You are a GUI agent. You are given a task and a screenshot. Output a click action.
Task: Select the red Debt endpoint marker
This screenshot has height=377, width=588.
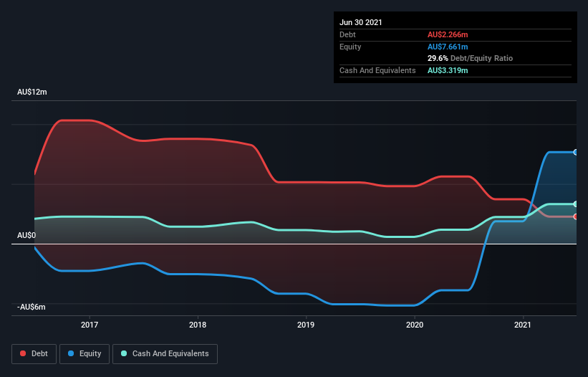pos(576,216)
